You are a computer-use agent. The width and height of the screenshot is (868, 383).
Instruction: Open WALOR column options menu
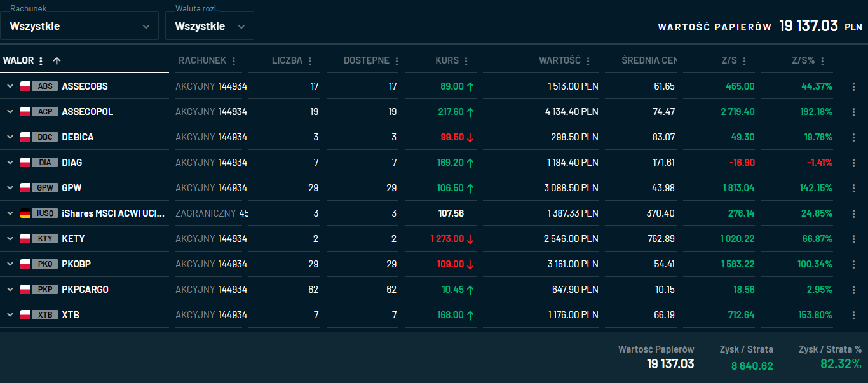click(x=41, y=61)
